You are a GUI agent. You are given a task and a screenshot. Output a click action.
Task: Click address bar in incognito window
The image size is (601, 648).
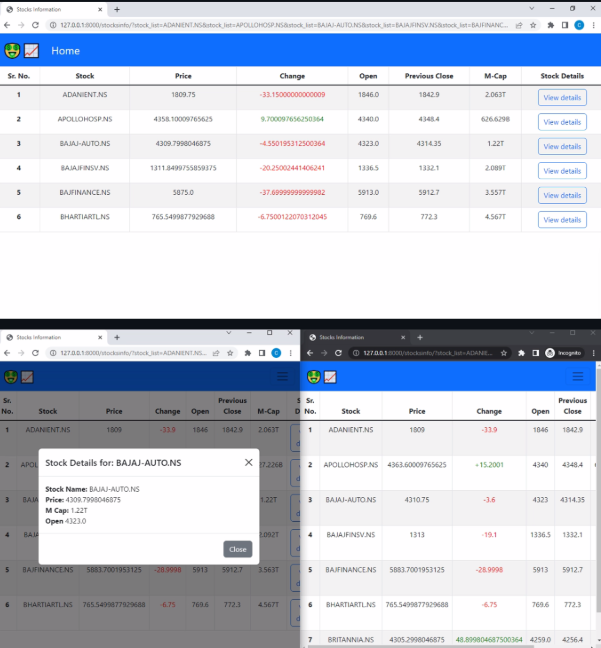[x=428, y=353]
